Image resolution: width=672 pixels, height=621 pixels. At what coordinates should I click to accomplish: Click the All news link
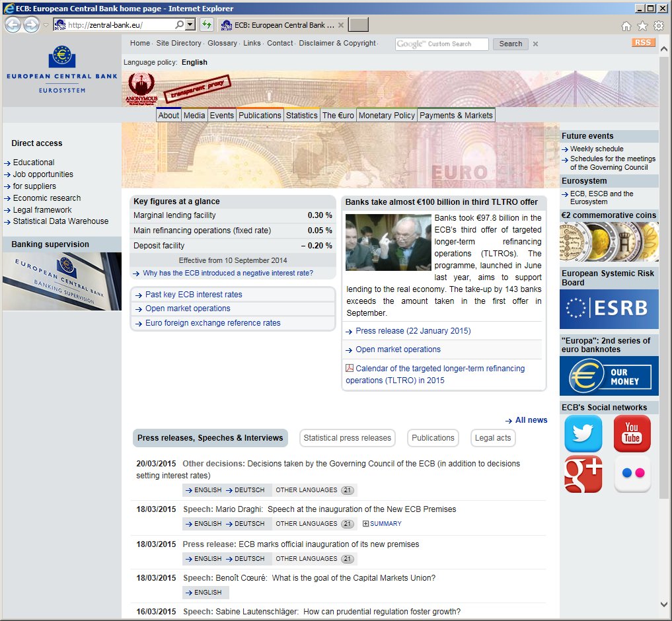click(531, 420)
